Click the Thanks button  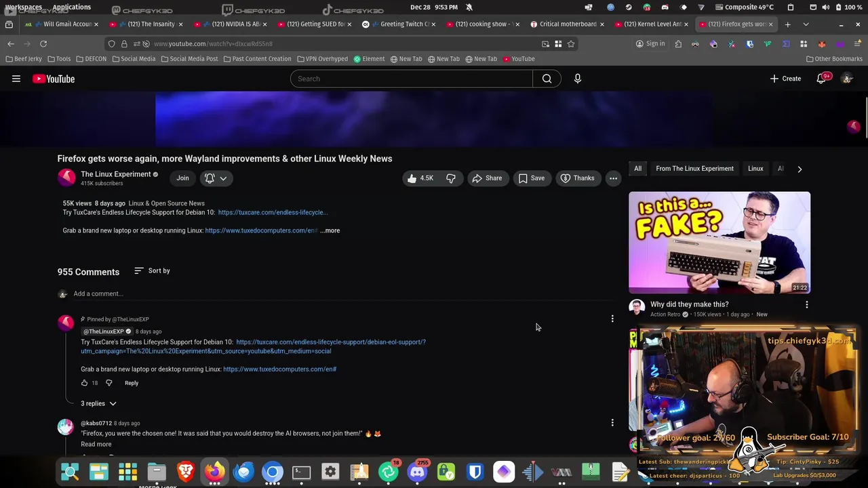(577, 178)
